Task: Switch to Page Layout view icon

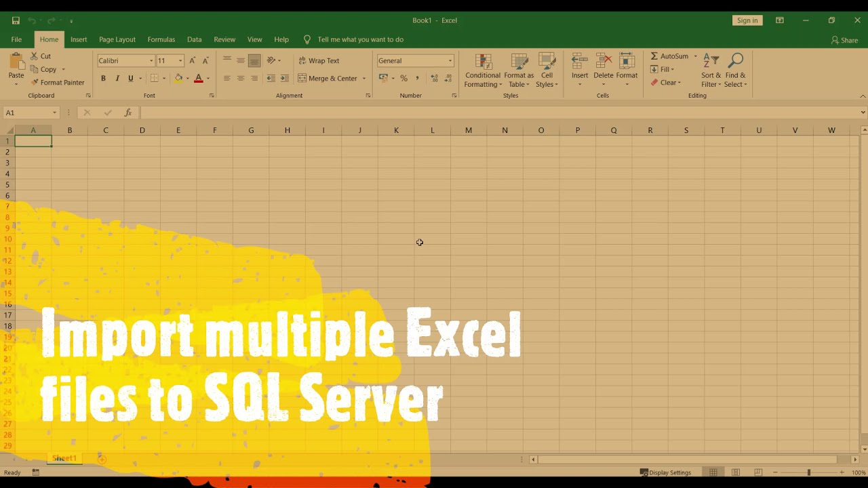Action: point(736,472)
